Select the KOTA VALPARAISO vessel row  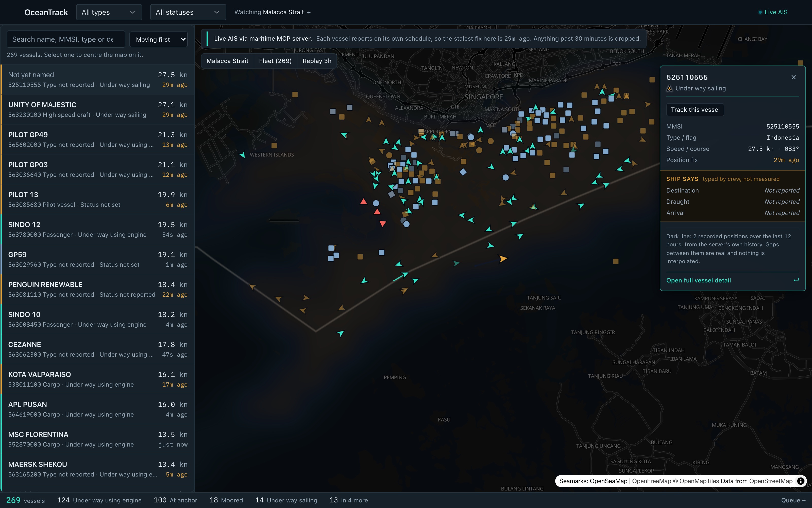coord(98,379)
